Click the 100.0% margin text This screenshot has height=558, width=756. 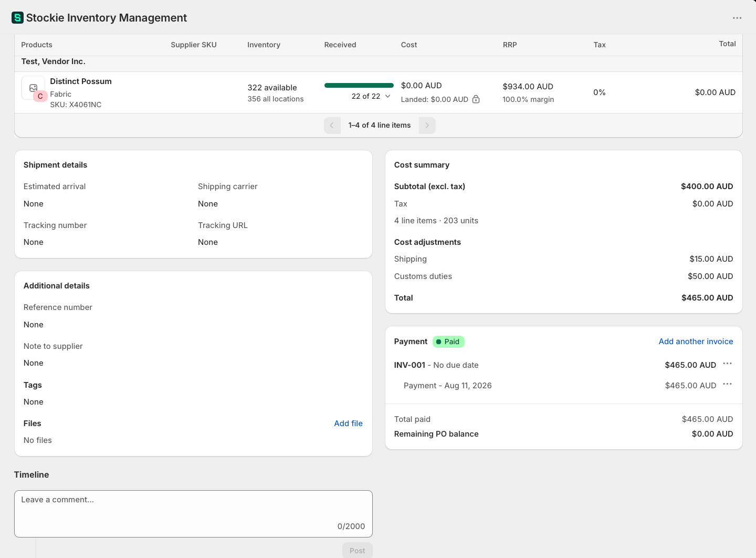(528, 99)
